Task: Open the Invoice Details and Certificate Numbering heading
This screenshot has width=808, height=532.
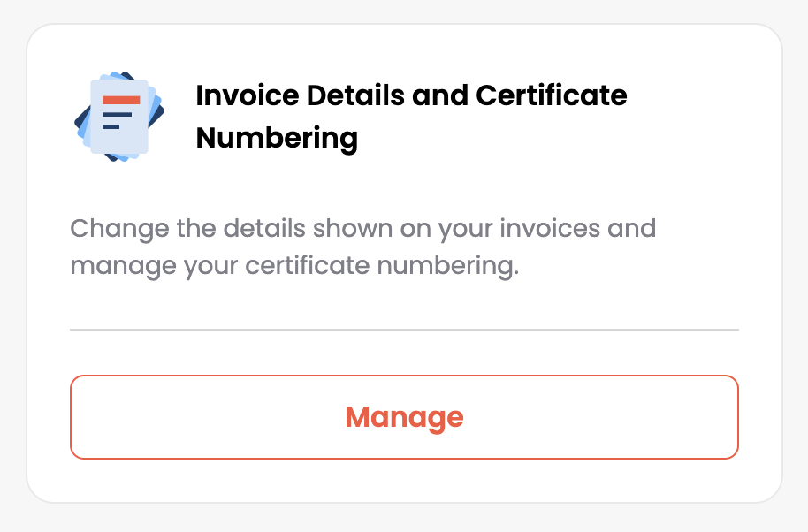Action: pyautogui.click(x=411, y=117)
